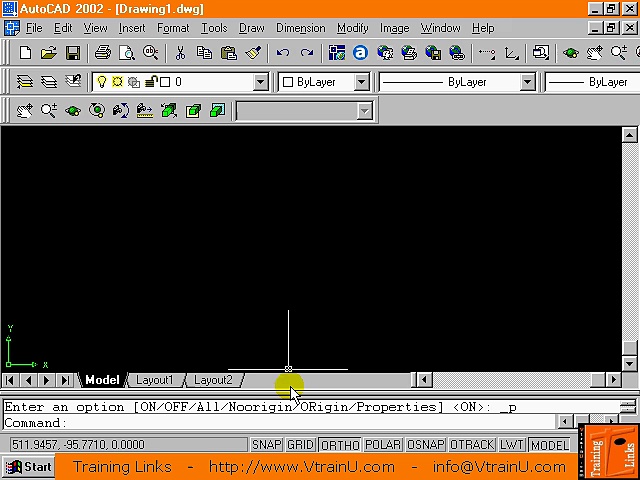Undo the last action
This screenshot has height=480, width=640.
[282, 53]
